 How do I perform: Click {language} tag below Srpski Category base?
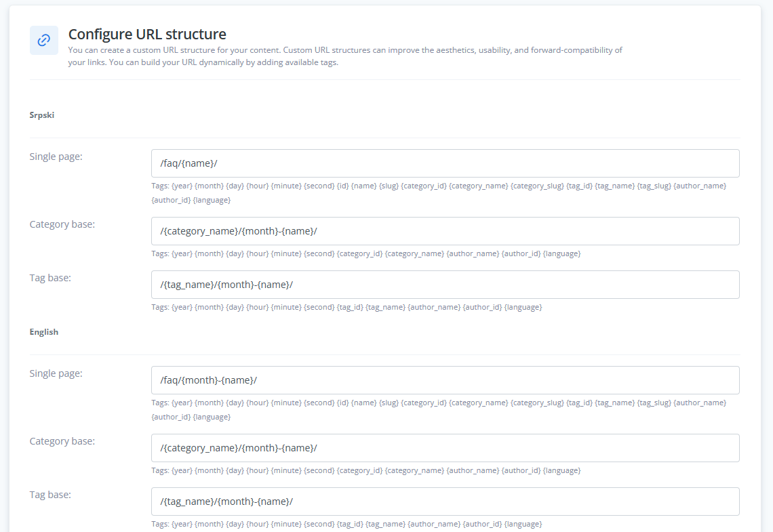[x=562, y=253]
